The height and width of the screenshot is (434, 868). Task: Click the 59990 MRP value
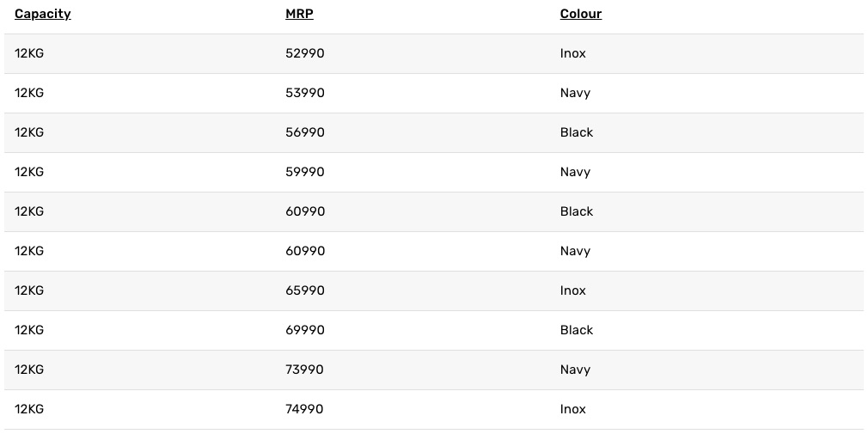[x=305, y=172]
